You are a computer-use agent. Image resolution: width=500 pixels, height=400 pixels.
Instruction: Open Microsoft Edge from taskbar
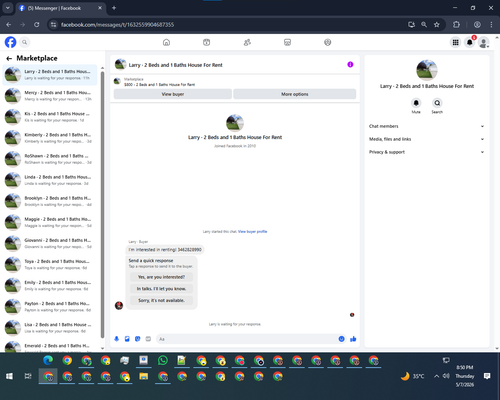(x=48, y=360)
